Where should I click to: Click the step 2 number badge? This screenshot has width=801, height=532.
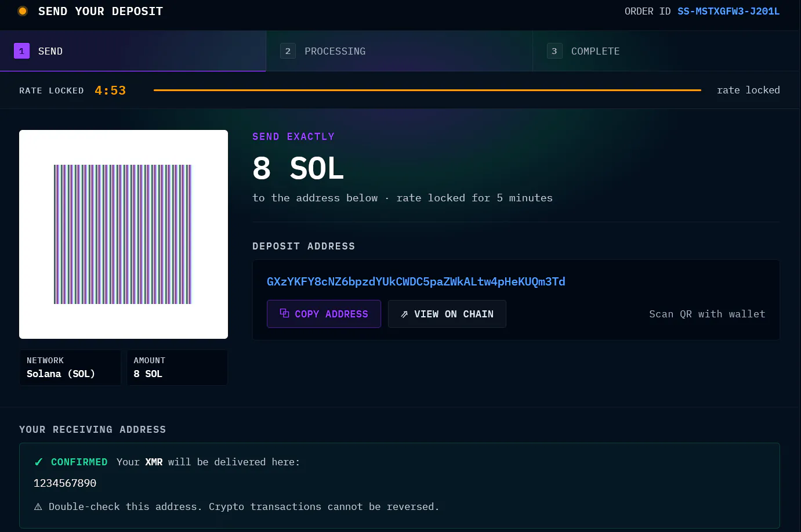pos(288,51)
